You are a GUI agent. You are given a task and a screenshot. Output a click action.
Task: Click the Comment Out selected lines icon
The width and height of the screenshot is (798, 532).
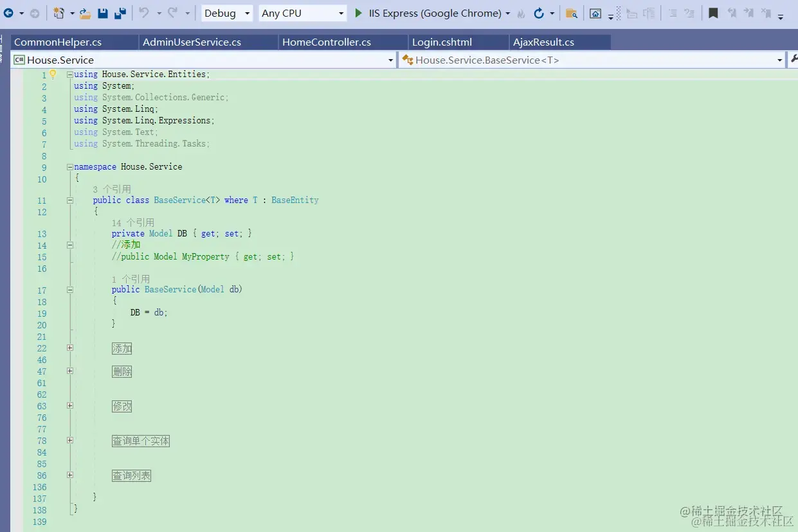pyautogui.click(x=673, y=13)
